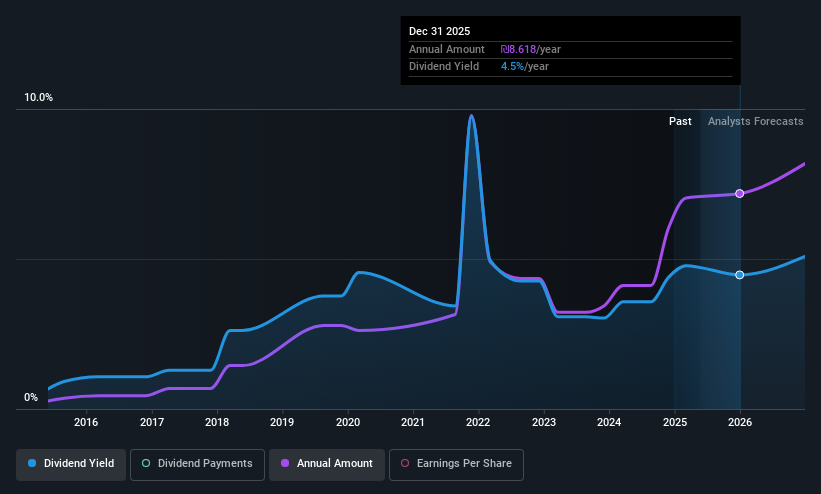Click the 4.5%/year dividend yield tooltip value
821x494 pixels.
525,67
